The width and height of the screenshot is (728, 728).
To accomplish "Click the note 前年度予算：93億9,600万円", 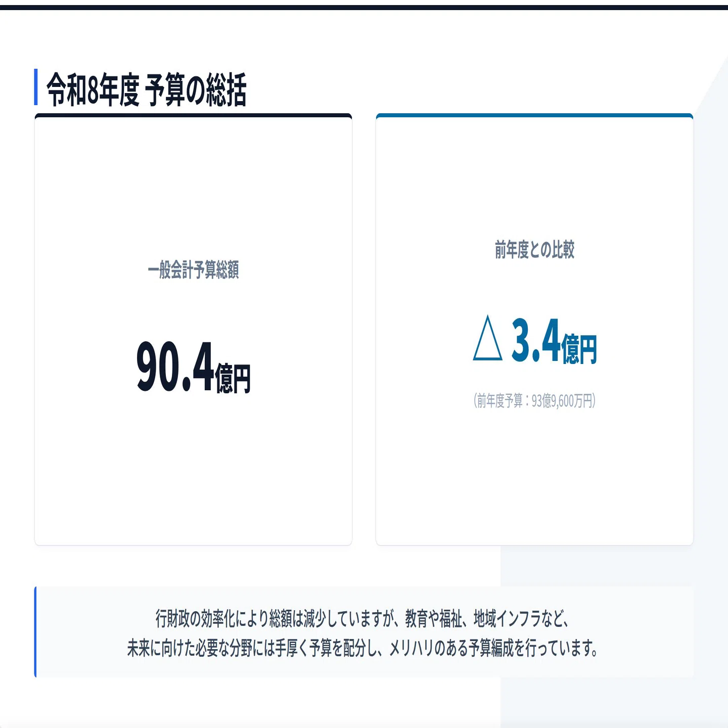I will [x=534, y=401].
